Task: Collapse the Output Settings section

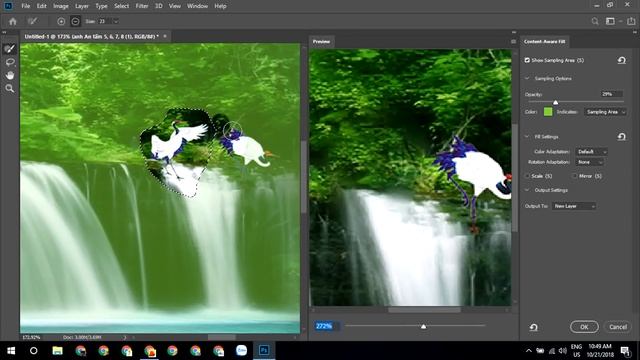Action: click(x=527, y=190)
